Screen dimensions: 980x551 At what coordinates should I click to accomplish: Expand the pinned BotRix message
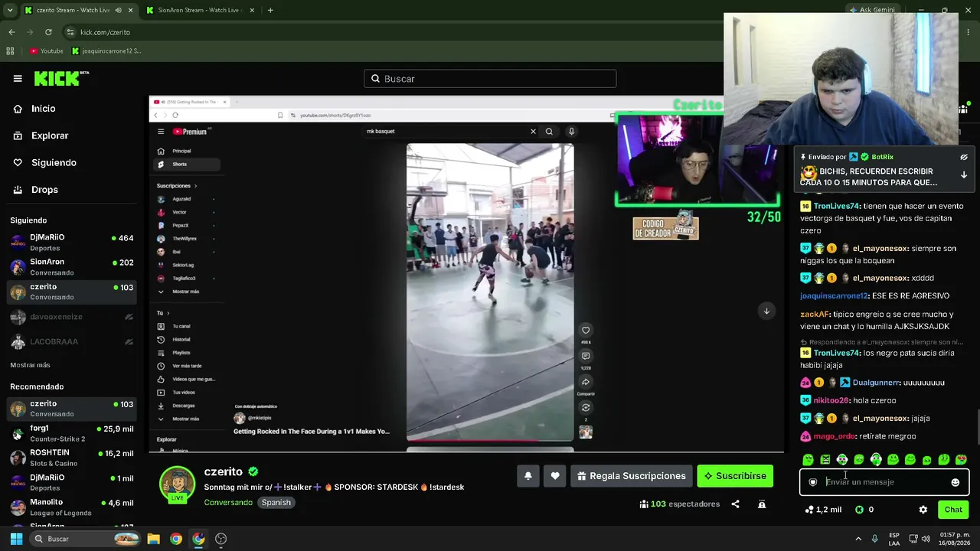(964, 175)
